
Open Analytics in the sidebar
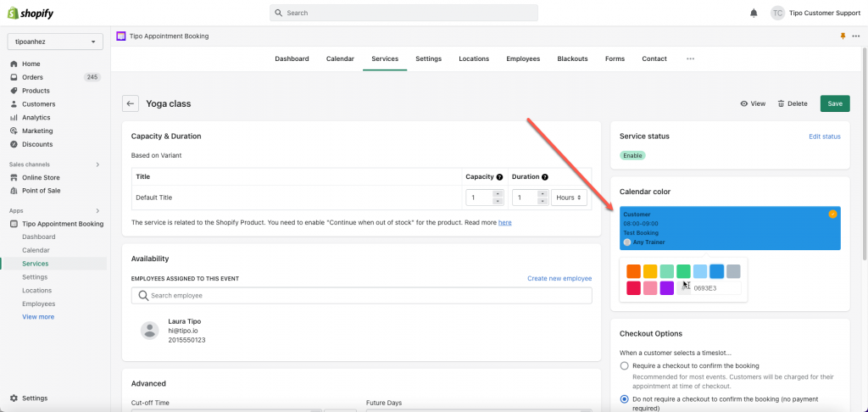(x=36, y=117)
